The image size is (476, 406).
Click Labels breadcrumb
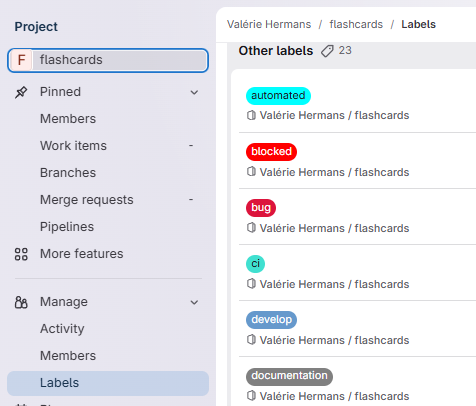coord(418,24)
